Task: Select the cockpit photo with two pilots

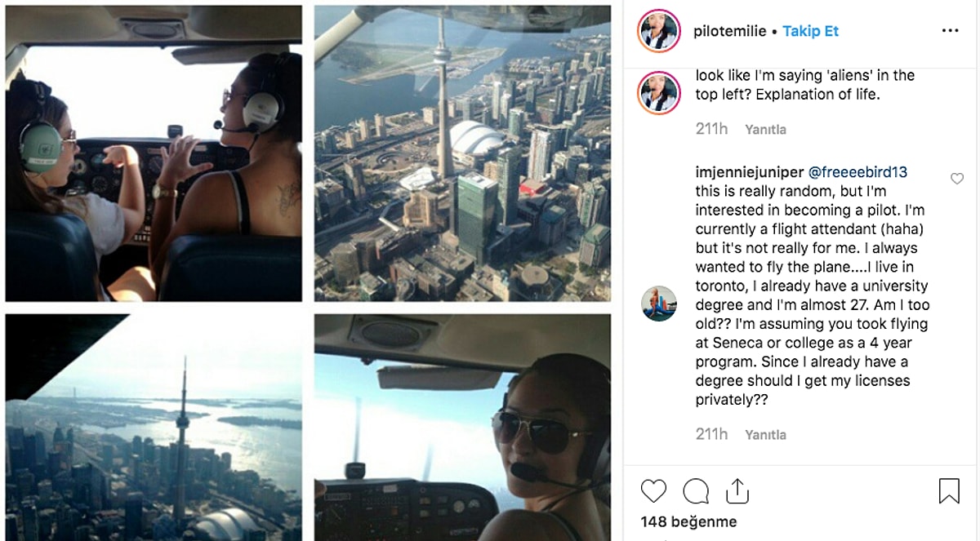Action: (x=154, y=153)
